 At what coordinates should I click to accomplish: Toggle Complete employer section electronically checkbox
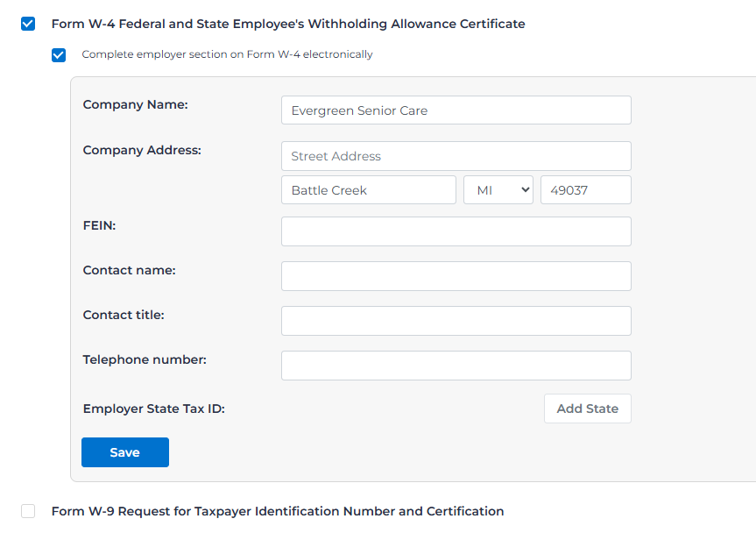point(59,55)
